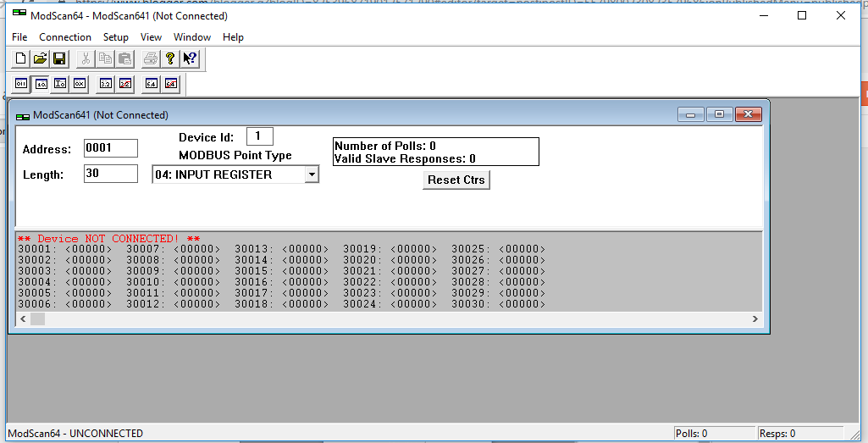Screen dimensions: 868x443
Task: Select hexadecimal display format icon
Action: (x=80, y=84)
